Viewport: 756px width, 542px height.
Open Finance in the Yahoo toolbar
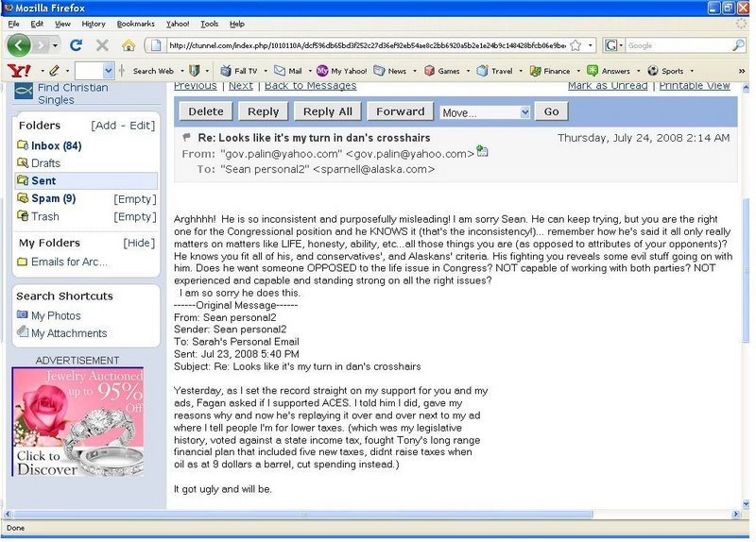(x=550, y=71)
